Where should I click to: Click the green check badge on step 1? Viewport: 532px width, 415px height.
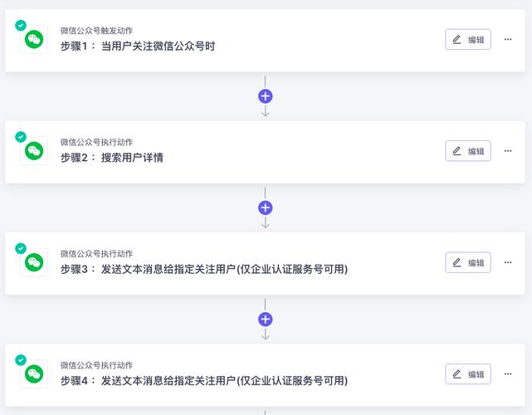[x=21, y=26]
